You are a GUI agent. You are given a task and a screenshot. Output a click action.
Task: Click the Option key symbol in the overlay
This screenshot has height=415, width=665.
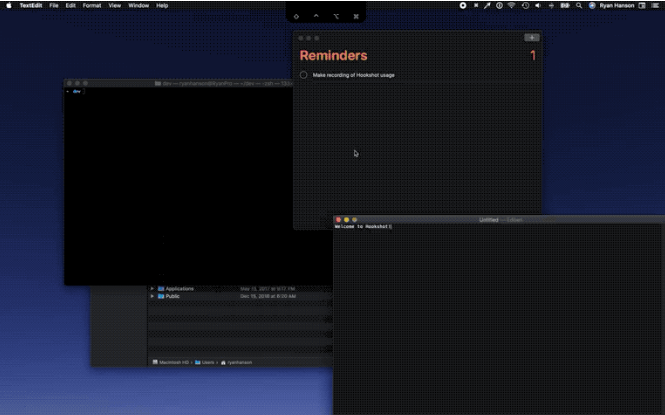[x=336, y=17]
